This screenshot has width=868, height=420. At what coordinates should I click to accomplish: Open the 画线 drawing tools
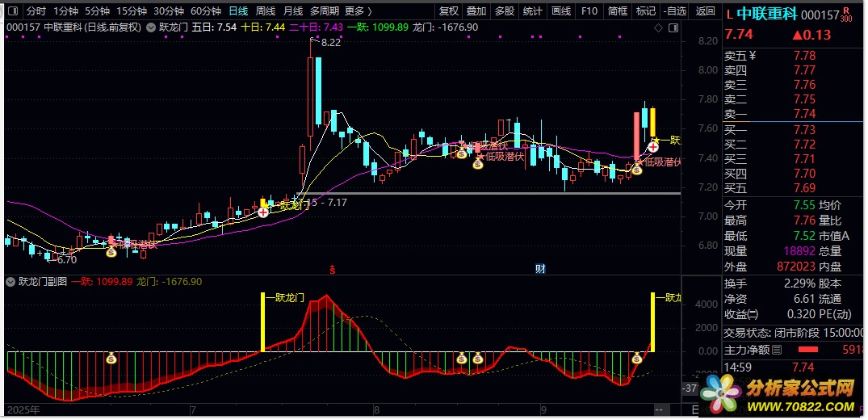tap(561, 10)
